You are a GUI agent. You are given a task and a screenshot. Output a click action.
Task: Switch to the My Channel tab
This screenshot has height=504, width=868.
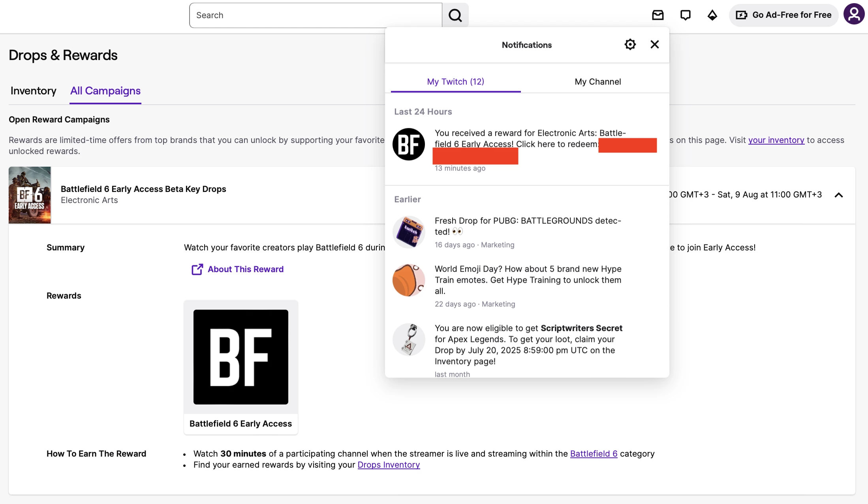tap(597, 82)
